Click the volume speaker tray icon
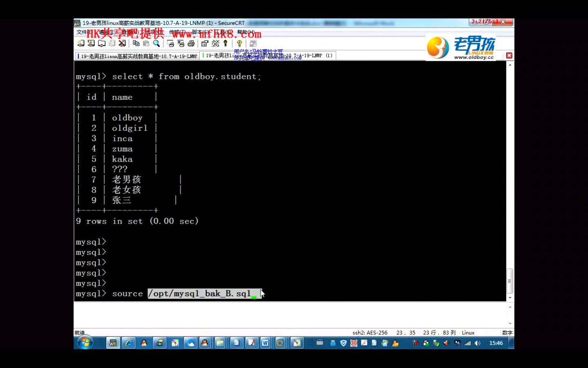Screen dimensions: 588x368 tap(478, 343)
